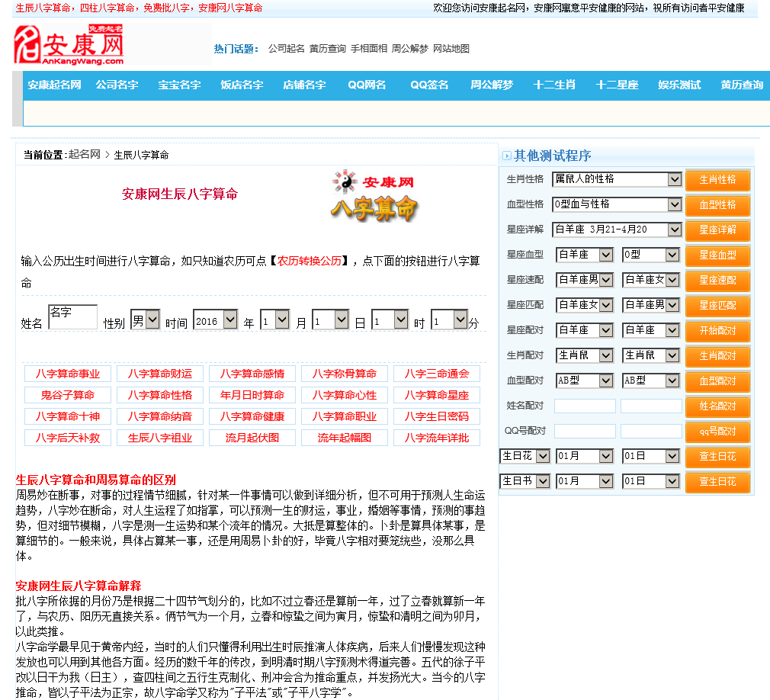Image resolution: width=770 pixels, height=700 pixels.
Task: Click the 八字算命财运 button
Action: pyautogui.click(x=160, y=374)
